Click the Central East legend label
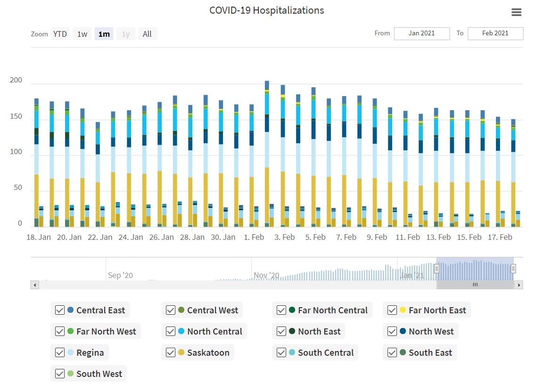Viewport: 536px width, 392px height. pyautogui.click(x=100, y=310)
